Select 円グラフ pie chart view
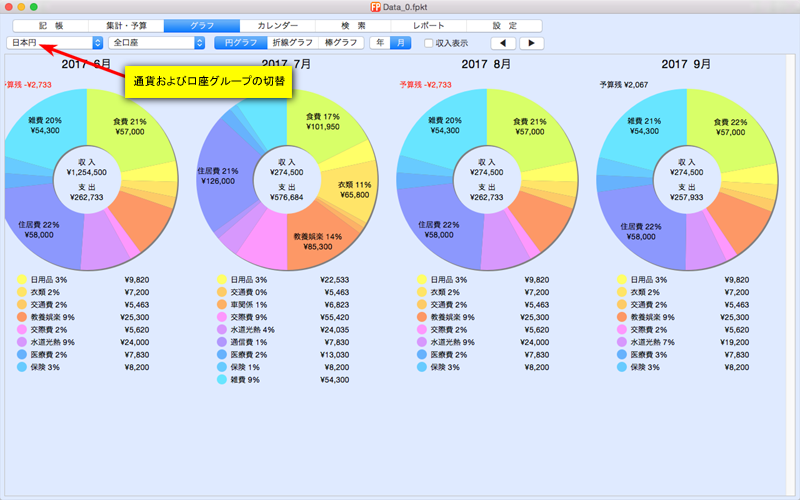This screenshot has height=500, width=800. 241,43
